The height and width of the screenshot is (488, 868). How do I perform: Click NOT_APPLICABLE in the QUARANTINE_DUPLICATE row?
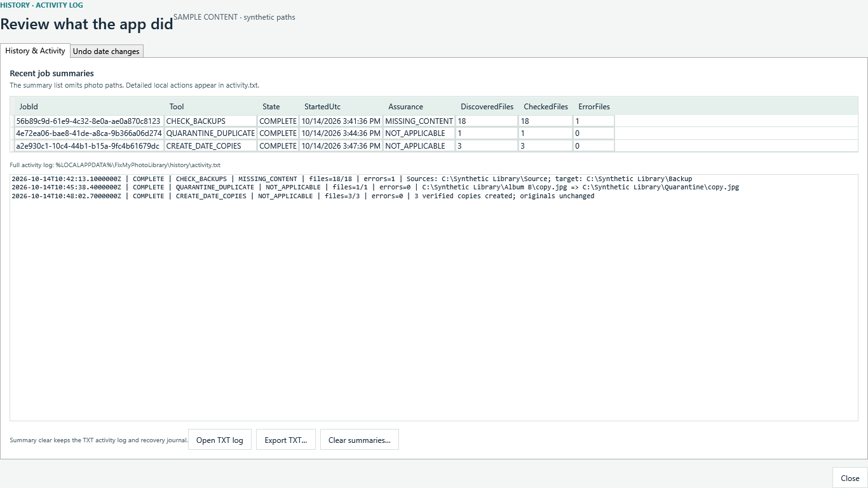pyautogui.click(x=419, y=133)
